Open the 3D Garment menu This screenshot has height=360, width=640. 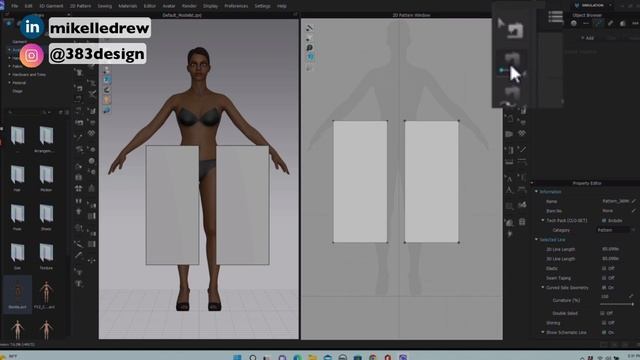tap(51, 6)
